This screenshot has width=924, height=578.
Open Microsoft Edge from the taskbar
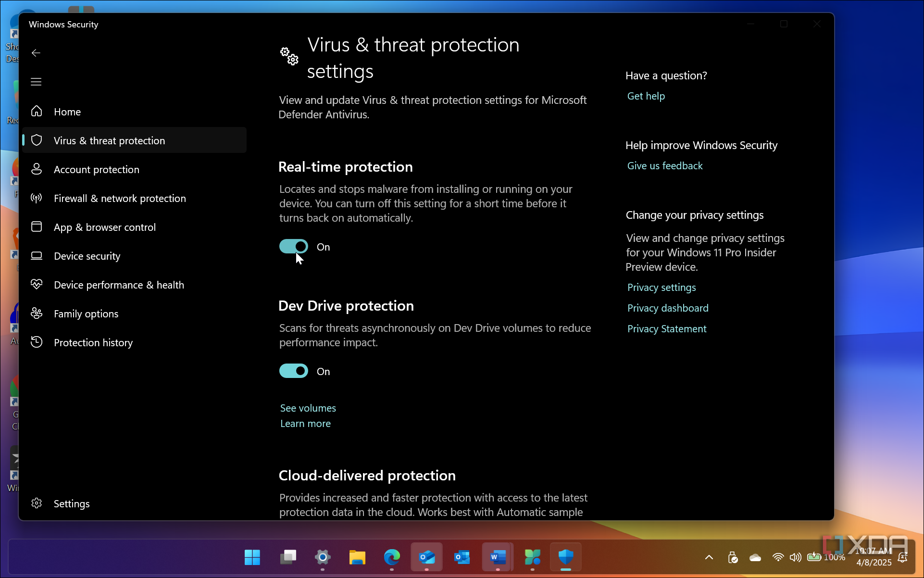[392, 557]
